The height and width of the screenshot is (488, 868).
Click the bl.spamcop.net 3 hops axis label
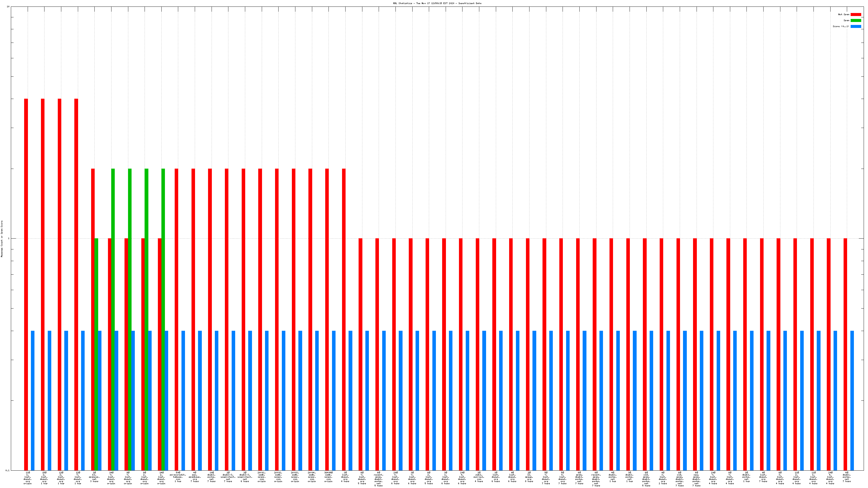click(x=94, y=477)
